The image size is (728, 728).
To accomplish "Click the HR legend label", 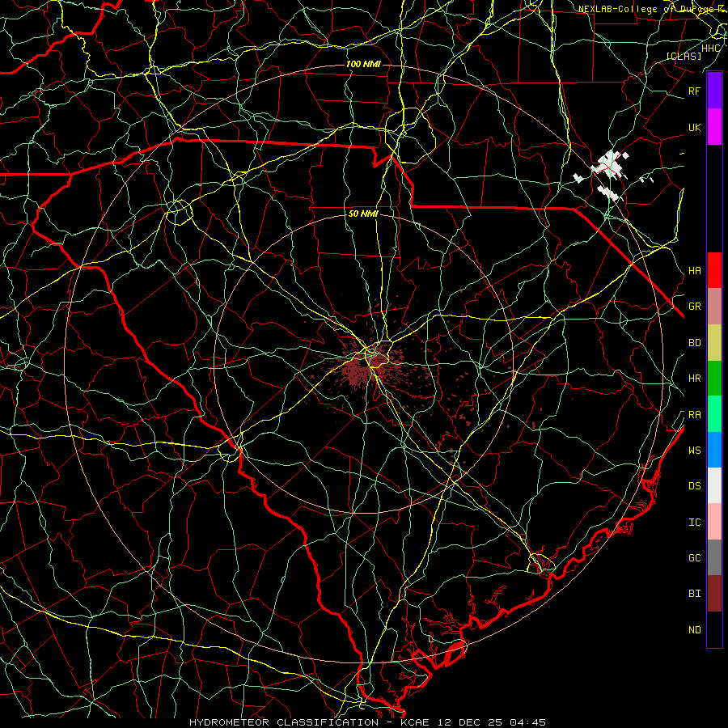I will (694, 379).
